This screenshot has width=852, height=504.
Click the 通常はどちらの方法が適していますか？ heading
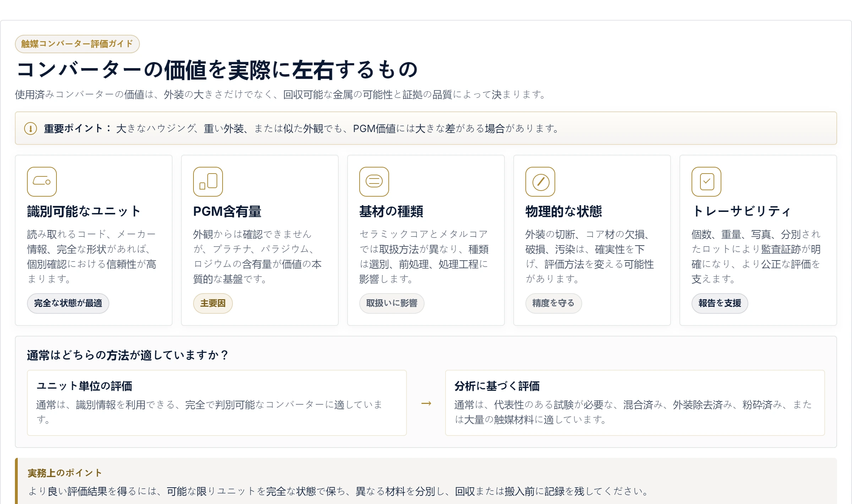(x=127, y=355)
